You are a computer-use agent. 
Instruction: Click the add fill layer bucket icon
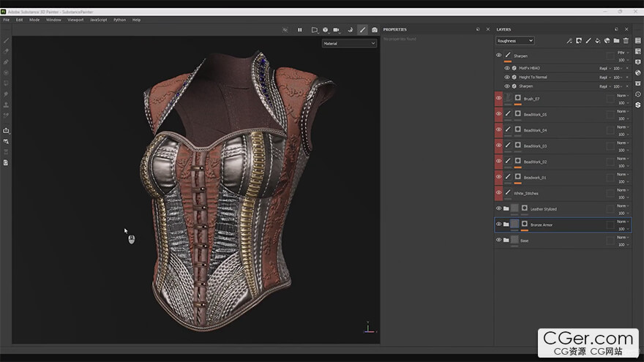coord(597,41)
